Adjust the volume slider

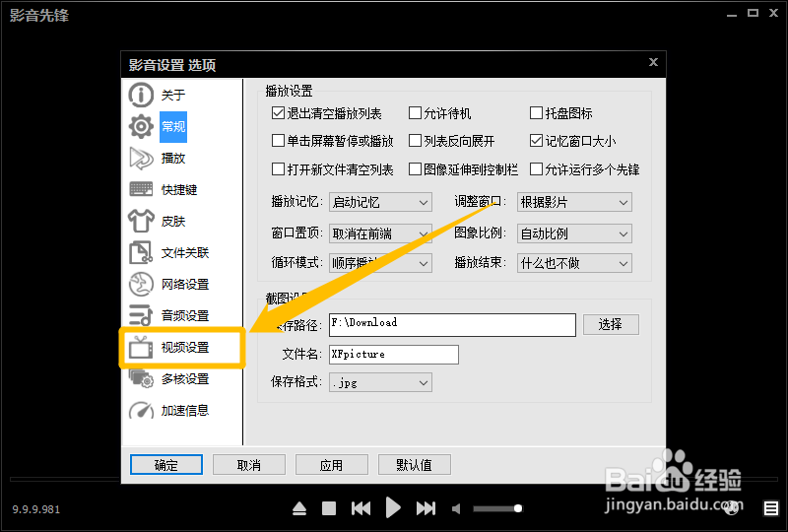tap(497, 508)
